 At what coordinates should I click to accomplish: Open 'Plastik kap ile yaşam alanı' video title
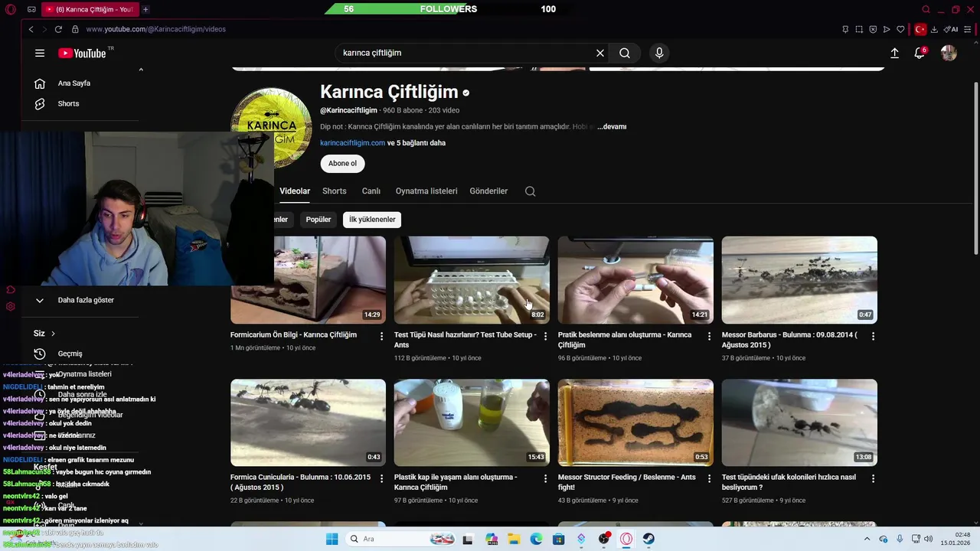point(456,482)
